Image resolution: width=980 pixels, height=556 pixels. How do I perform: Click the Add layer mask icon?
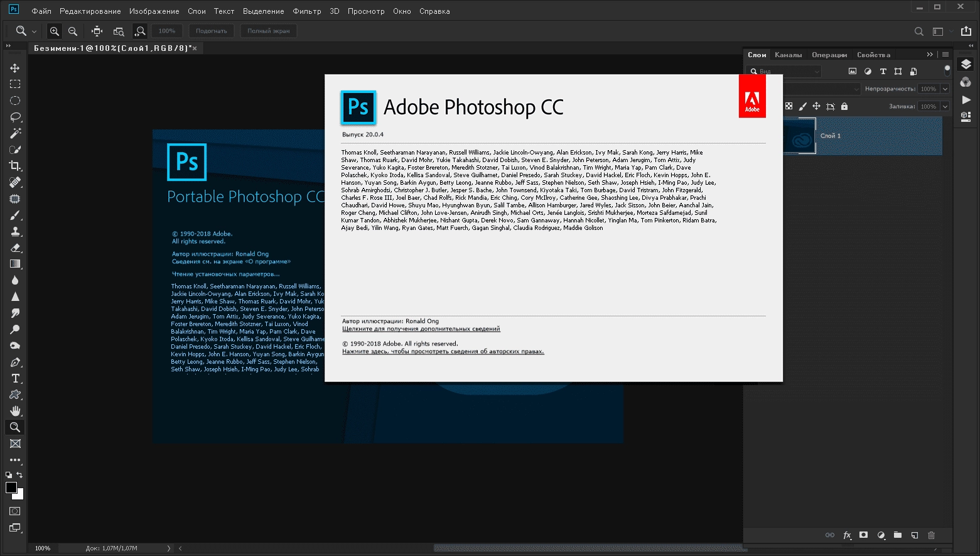click(x=864, y=535)
